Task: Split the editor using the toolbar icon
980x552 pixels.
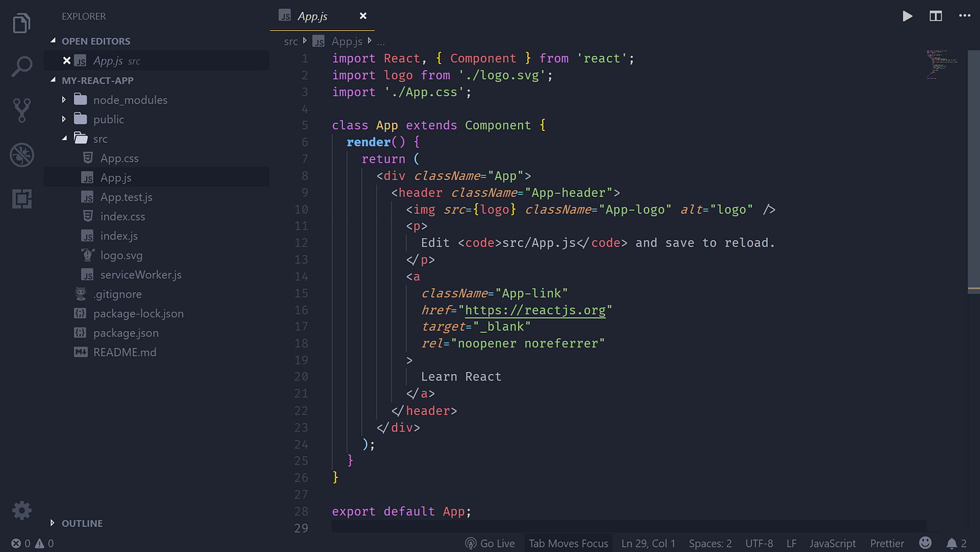Action: 935,15
